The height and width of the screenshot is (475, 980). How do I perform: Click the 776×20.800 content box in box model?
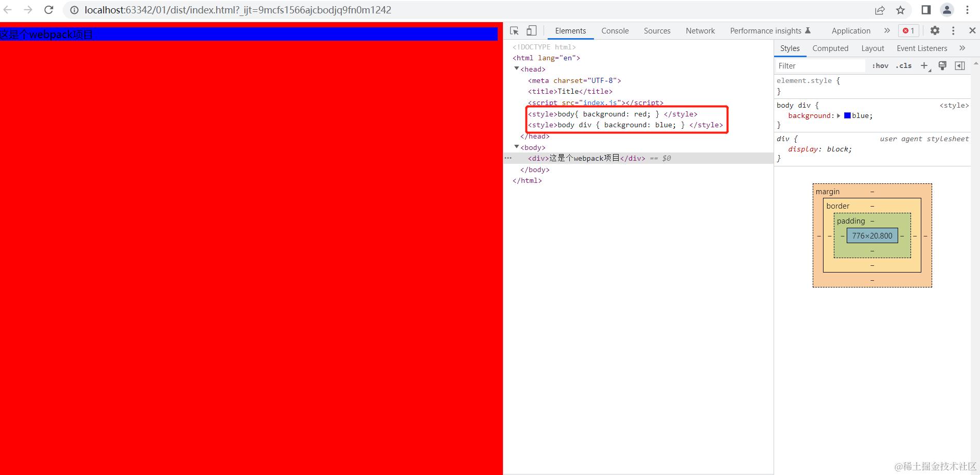point(872,236)
